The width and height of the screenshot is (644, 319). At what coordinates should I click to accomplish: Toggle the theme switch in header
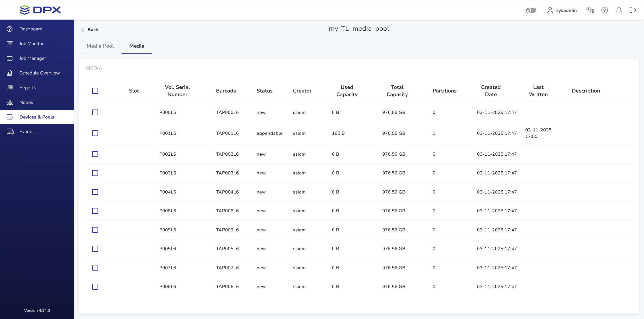[531, 10]
